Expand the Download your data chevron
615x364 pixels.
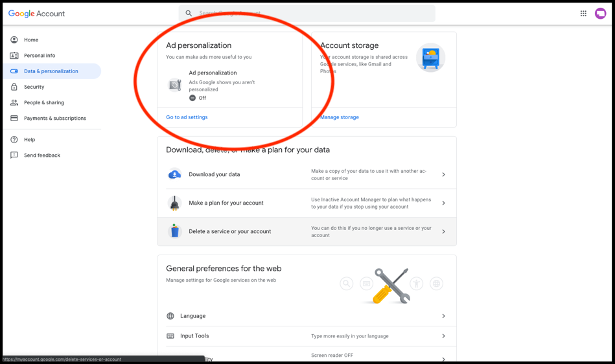444,174
